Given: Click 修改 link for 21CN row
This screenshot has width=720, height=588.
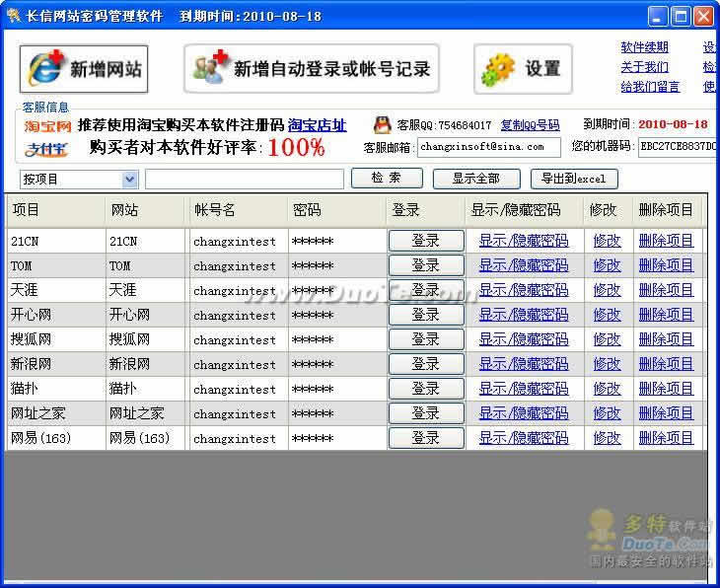Looking at the screenshot, I should click(607, 241).
